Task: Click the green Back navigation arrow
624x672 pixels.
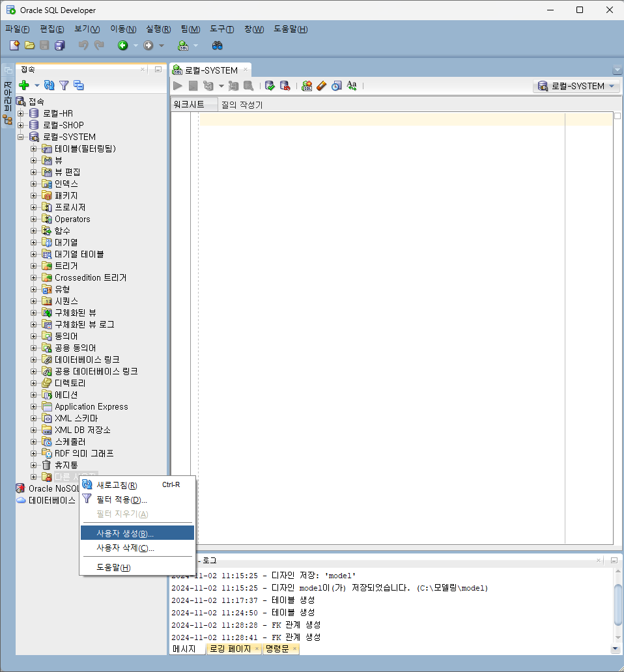Action: click(123, 45)
